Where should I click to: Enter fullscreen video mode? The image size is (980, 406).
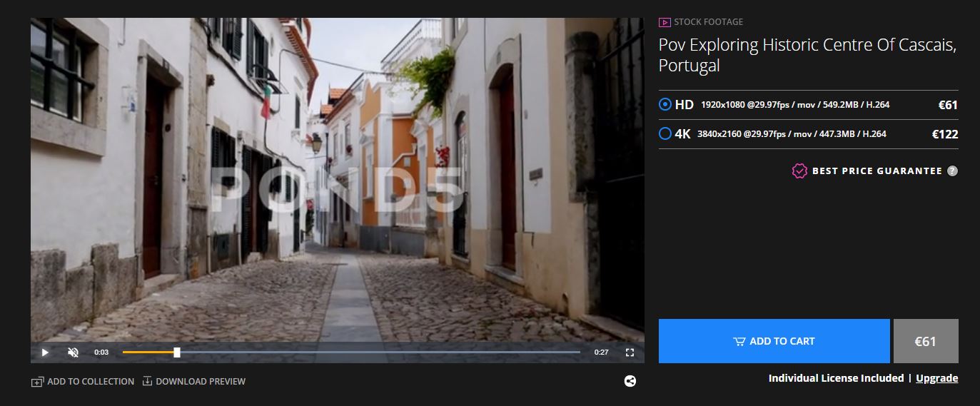point(630,352)
